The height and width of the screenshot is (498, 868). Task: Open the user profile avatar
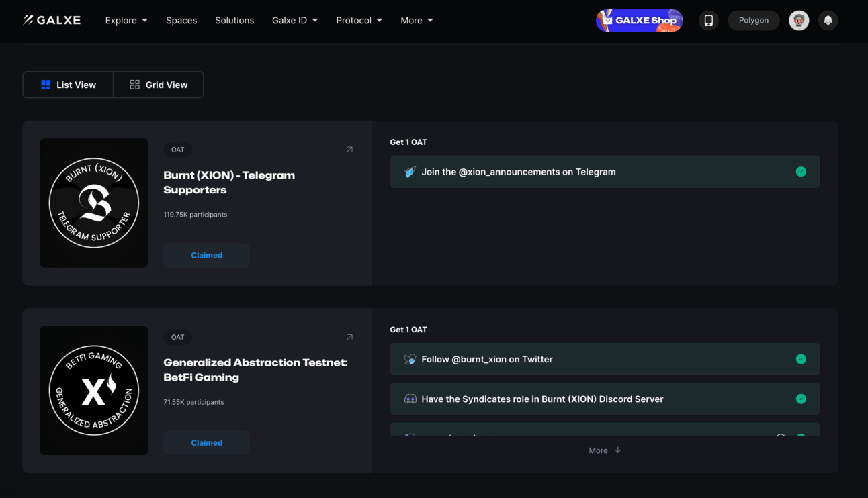(798, 20)
